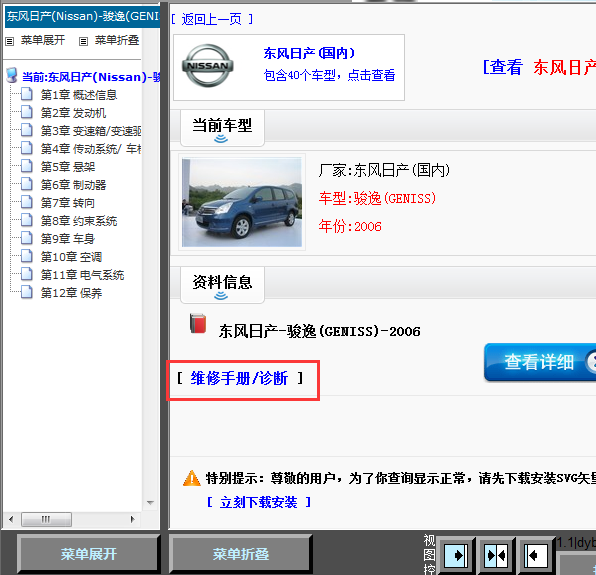The width and height of the screenshot is (596, 575).
Task: Open chapter 第10章 空调
Action: click(x=71, y=257)
